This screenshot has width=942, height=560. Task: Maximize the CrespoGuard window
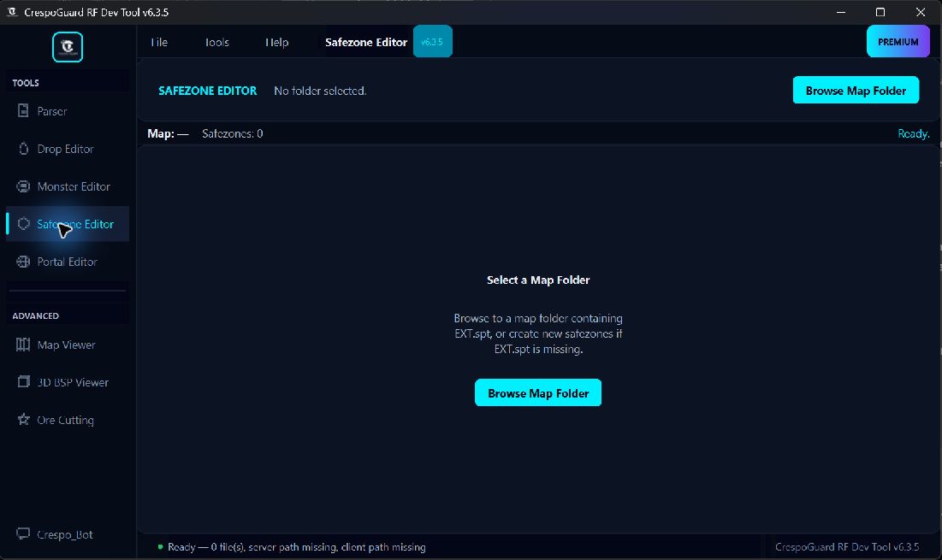coord(880,12)
